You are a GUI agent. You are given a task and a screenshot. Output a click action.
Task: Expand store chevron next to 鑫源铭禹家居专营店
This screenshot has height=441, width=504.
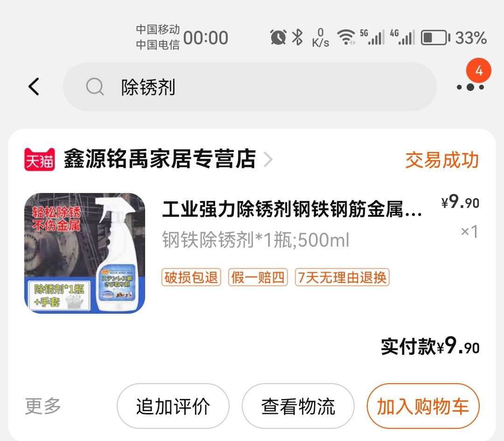(x=268, y=159)
